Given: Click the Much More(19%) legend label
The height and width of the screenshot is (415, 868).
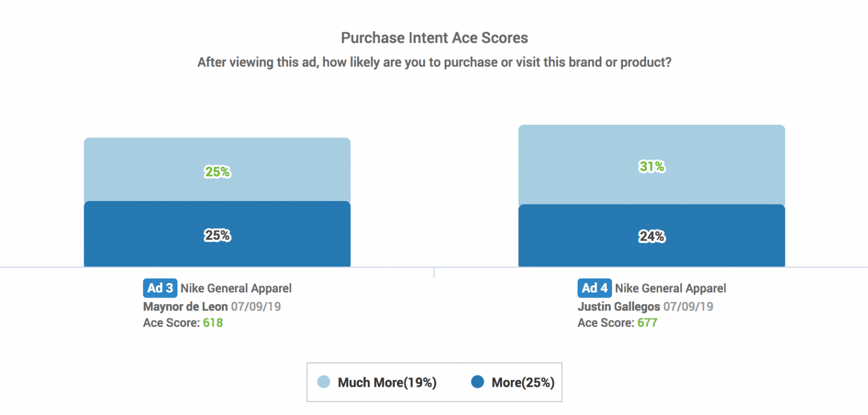Looking at the screenshot, I should (387, 383).
